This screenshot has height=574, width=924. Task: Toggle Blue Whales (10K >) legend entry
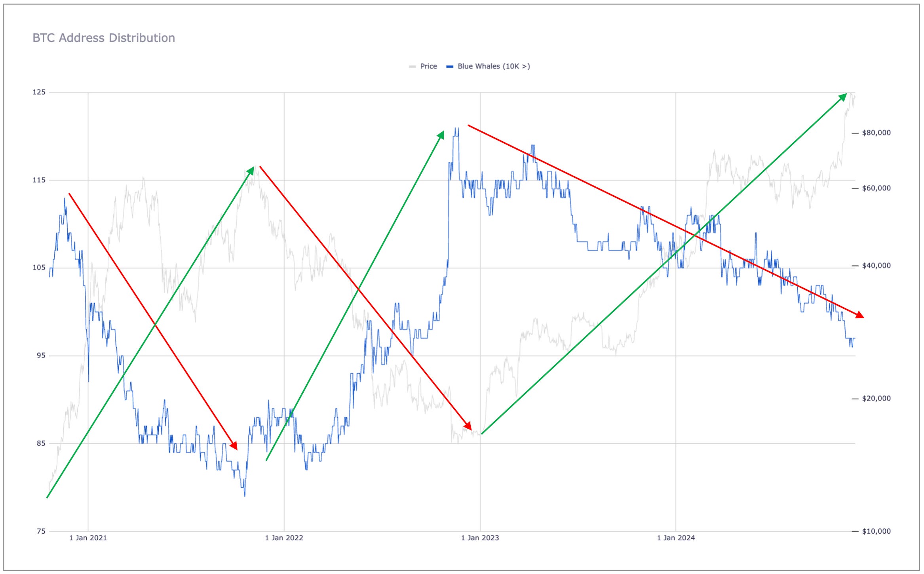493,66
